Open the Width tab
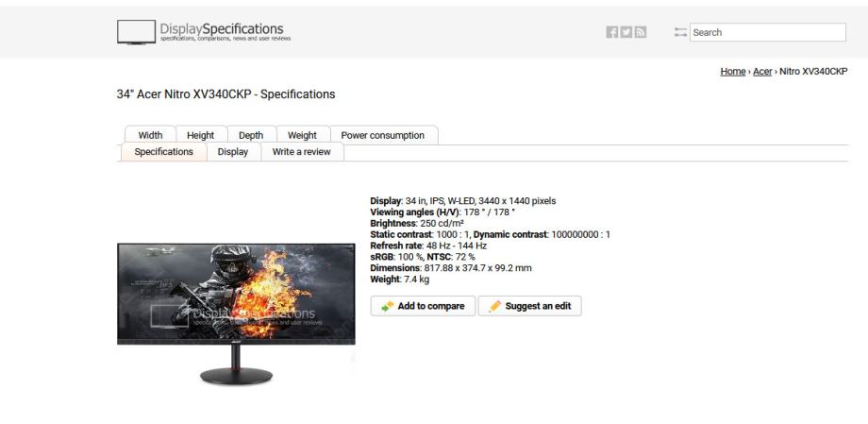868x424 pixels. pos(151,135)
